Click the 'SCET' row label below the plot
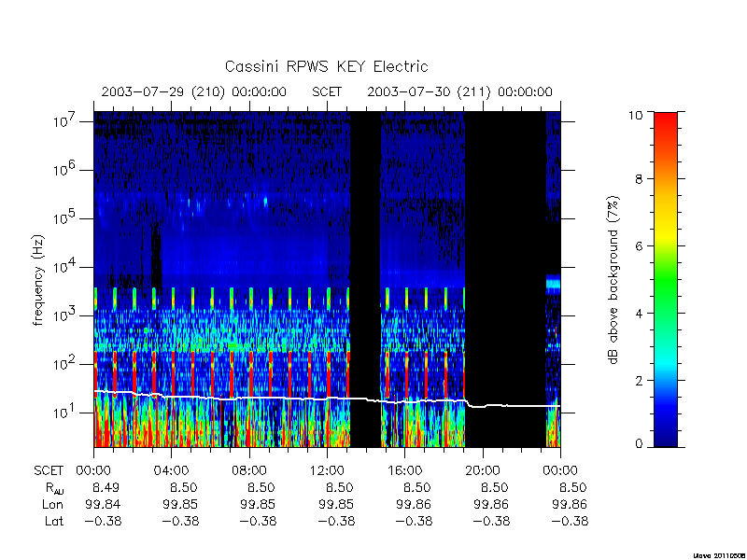The height and width of the screenshot is (560, 747). click(x=49, y=471)
